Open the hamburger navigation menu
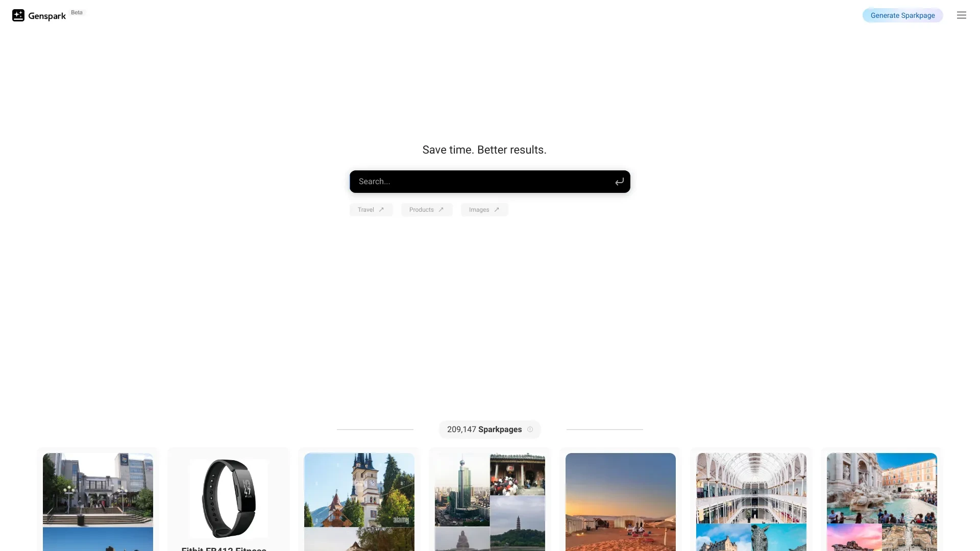 point(962,15)
